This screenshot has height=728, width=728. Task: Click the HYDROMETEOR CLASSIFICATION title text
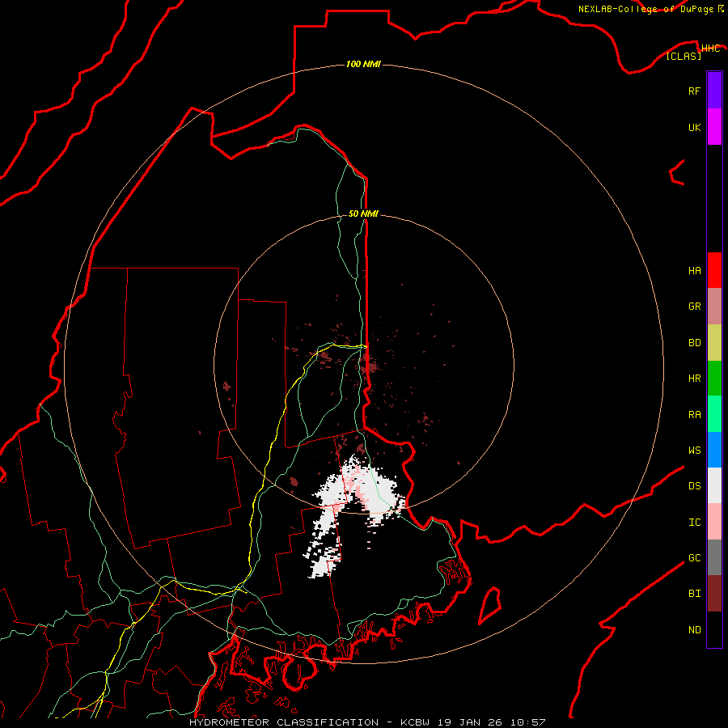click(x=284, y=722)
